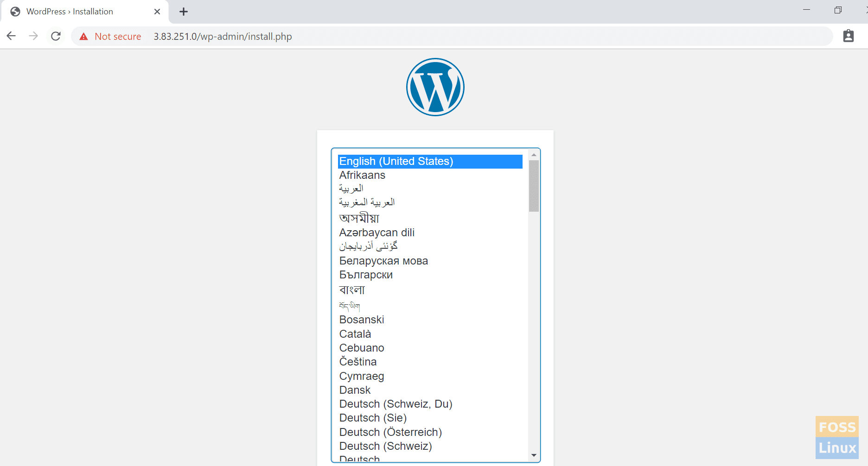Select Afrikaans in the language list
Viewport: 868px width, 466px height.
[x=430, y=175]
